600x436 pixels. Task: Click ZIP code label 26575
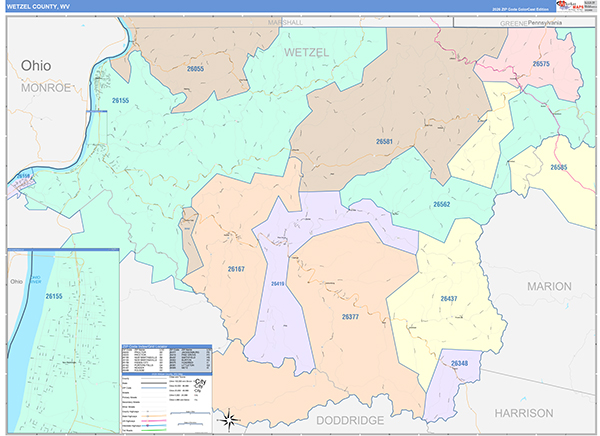[541, 64]
